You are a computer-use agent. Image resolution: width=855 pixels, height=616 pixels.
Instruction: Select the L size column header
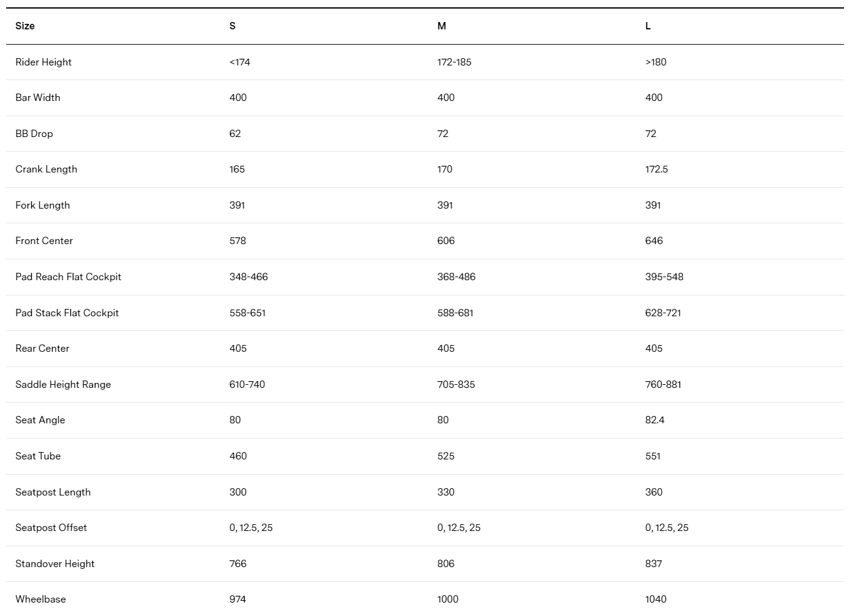pos(648,26)
